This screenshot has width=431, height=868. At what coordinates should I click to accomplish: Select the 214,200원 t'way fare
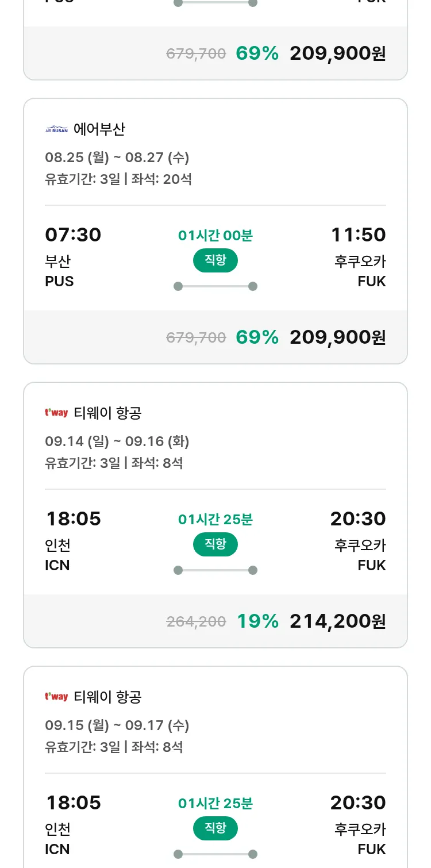337,621
